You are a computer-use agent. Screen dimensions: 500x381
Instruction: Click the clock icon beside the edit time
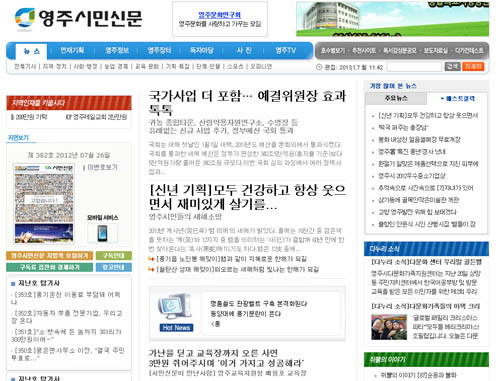pos(319,67)
